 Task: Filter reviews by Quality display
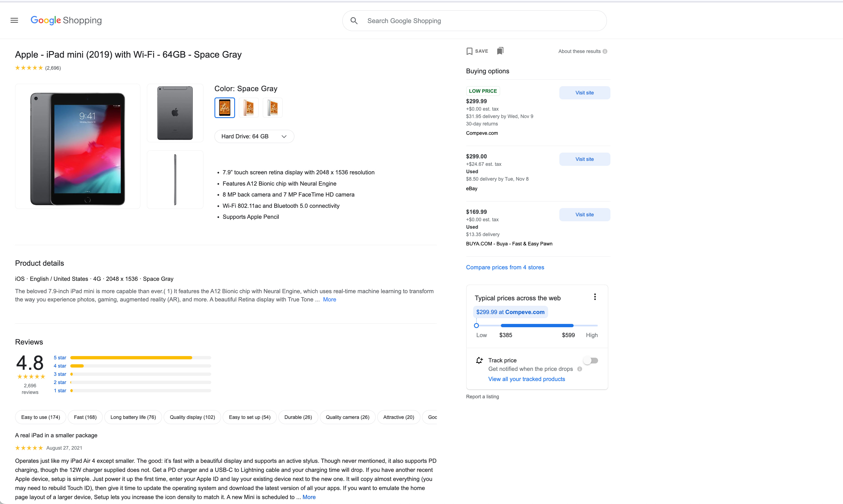192,417
